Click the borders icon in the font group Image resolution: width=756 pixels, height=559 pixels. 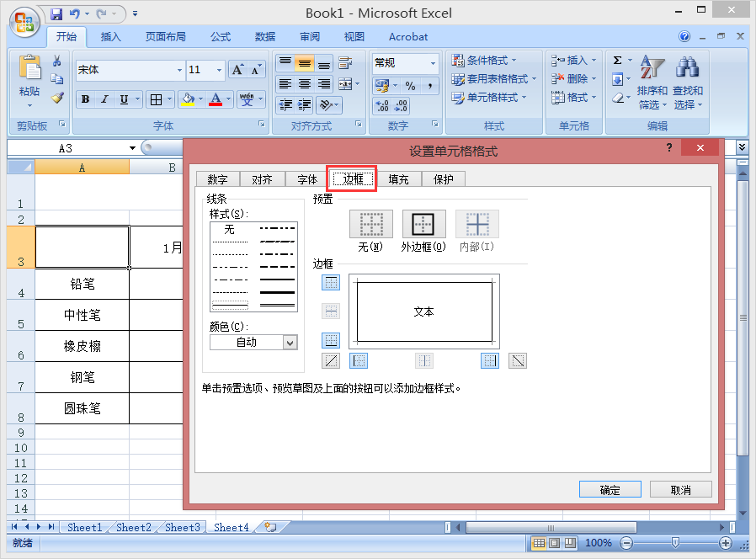(157, 99)
